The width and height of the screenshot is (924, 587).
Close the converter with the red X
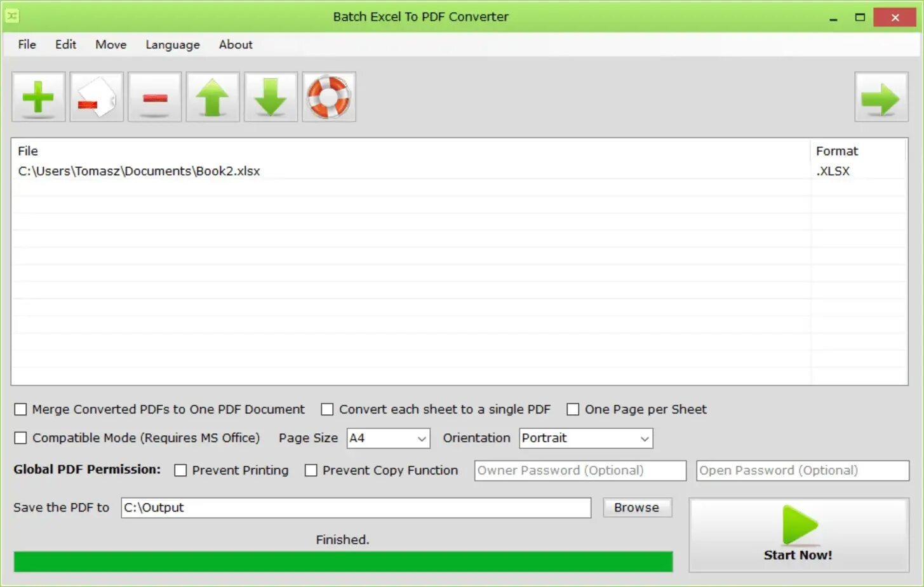coord(895,17)
